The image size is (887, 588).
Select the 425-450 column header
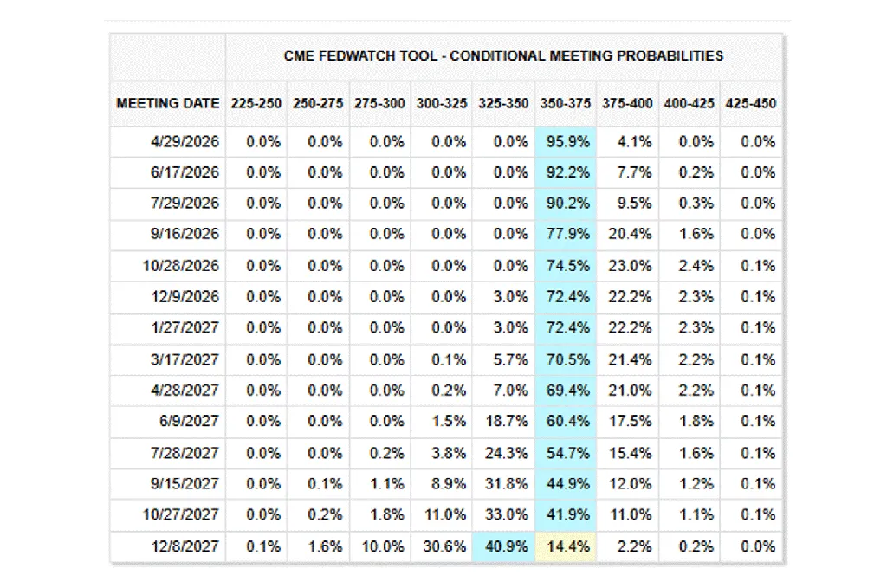click(751, 103)
